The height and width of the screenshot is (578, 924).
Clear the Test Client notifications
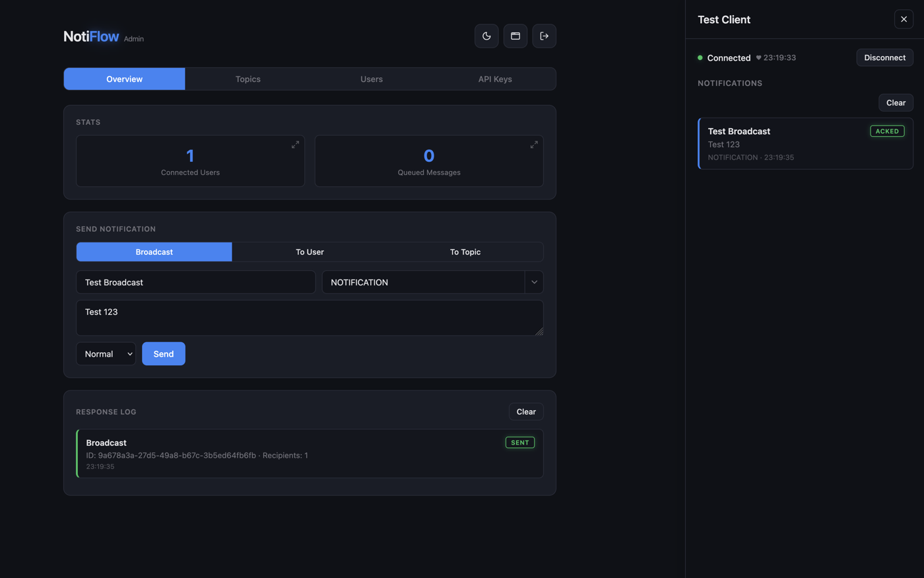coord(896,103)
